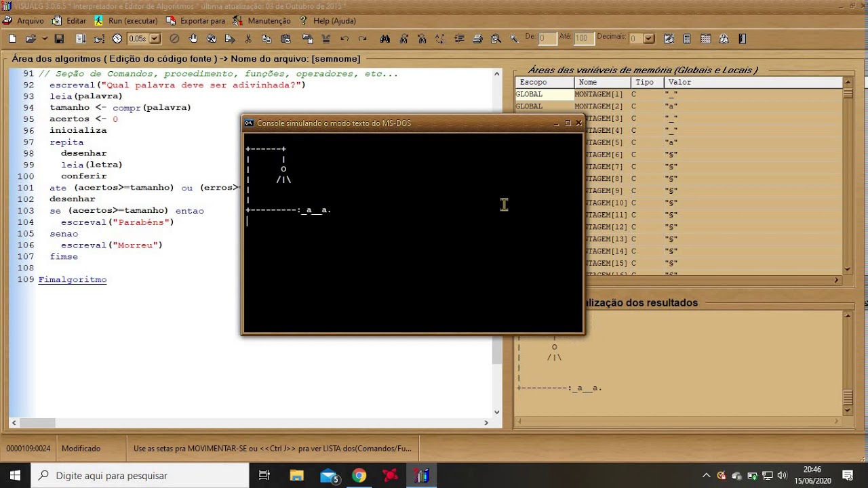
Task: Open Google Chrome from the taskbar
Action: [x=359, y=475]
